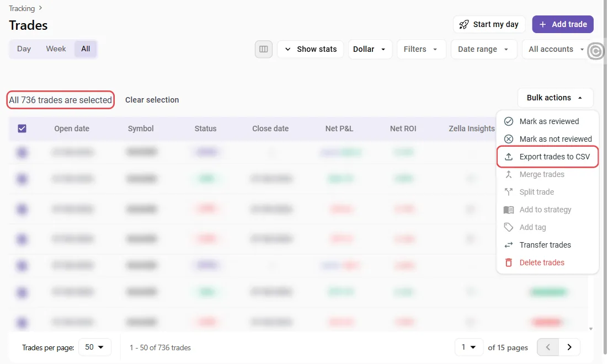Click the column settings icon button
This screenshot has height=364, width=608.
tap(263, 49)
